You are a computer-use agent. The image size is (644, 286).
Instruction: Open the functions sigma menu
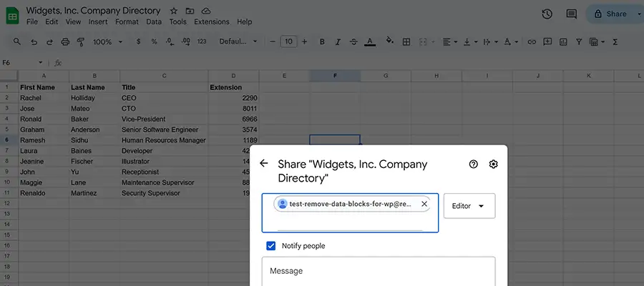[x=615, y=41]
